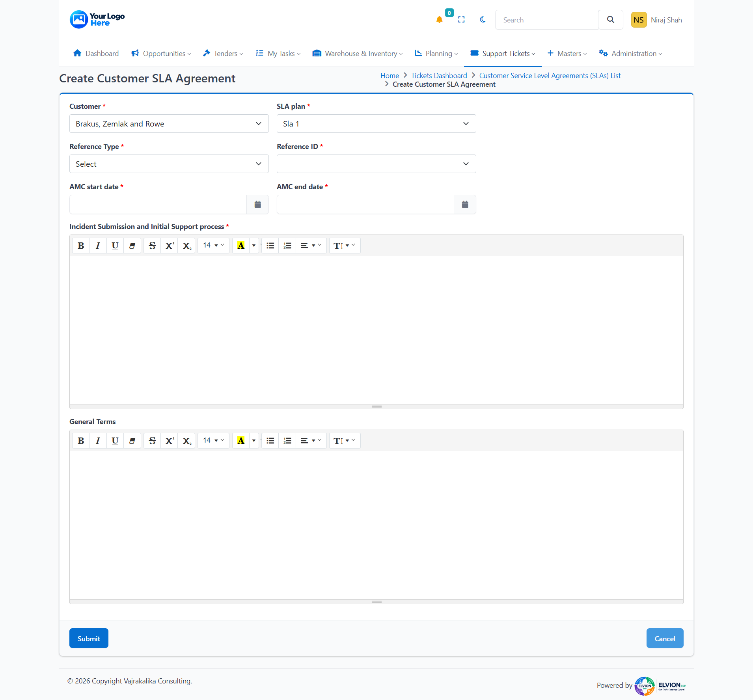This screenshot has height=700, width=753.
Task: Switch to dark mode moon icon
Action: (x=483, y=20)
